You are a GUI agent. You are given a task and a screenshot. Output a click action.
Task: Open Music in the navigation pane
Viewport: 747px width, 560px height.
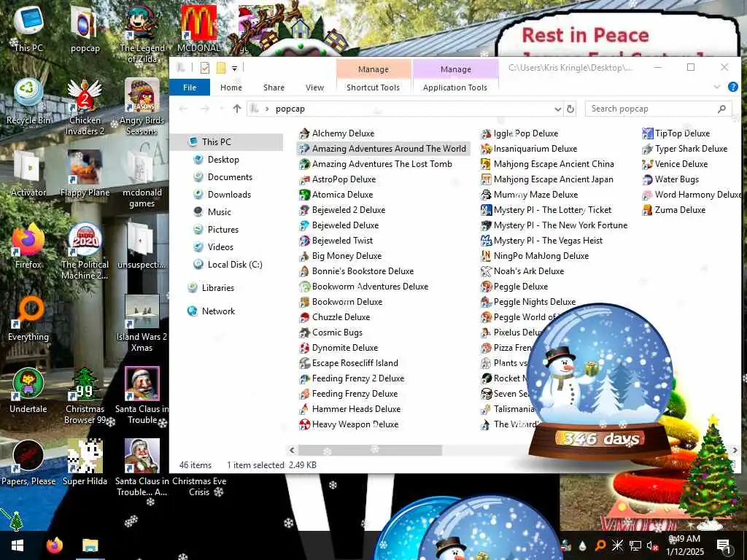(x=219, y=212)
